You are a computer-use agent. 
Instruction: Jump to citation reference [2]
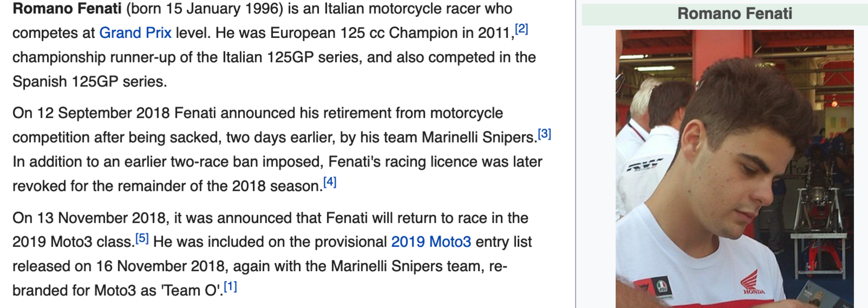[521, 29]
